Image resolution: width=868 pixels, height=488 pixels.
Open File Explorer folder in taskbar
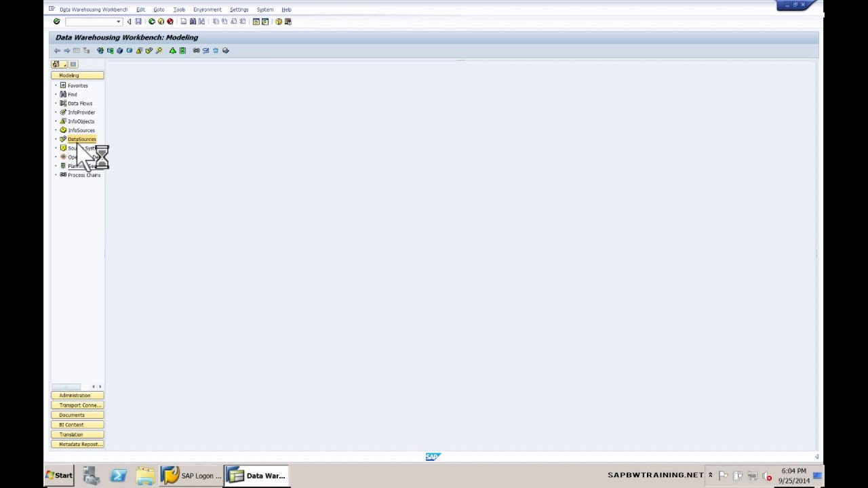pyautogui.click(x=144, y=475)
